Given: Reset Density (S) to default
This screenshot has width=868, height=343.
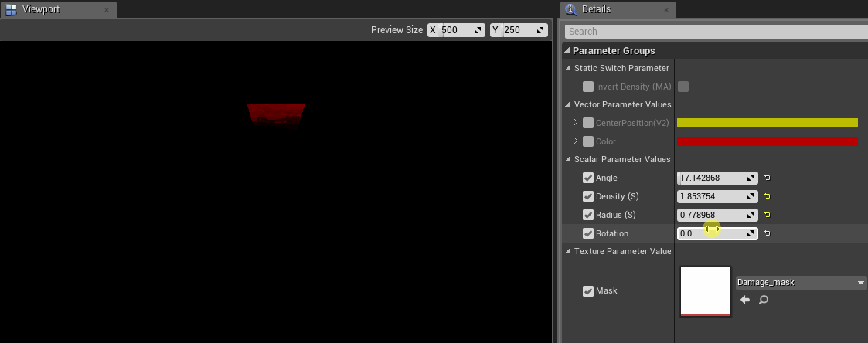Looking at the screenshot, I should (768, 196).
